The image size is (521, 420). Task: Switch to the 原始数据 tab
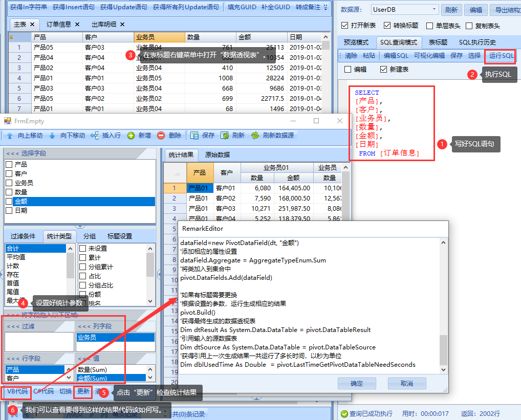pyautogui.click(x=218, y=154)
